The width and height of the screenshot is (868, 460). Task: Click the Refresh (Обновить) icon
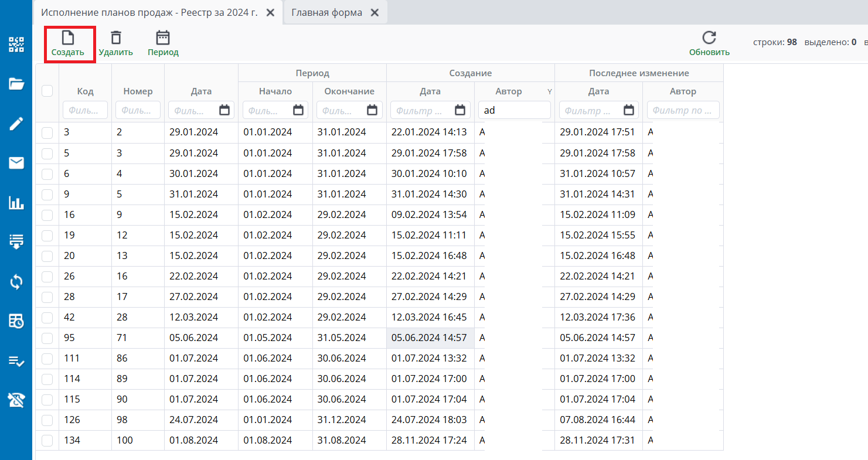click(709, 39)
